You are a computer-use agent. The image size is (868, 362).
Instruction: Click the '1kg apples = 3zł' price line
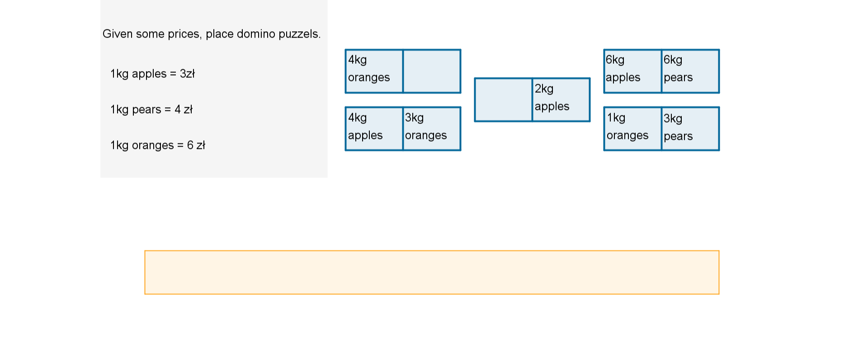[x=153, y=74]
